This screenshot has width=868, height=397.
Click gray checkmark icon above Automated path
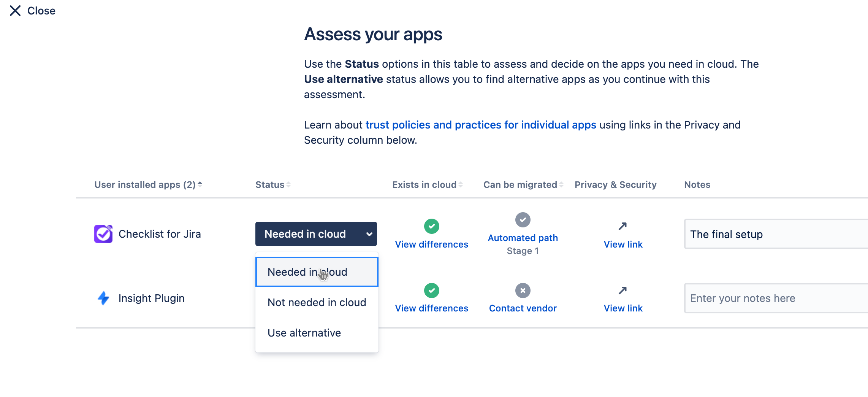click(x=523, y=220)
